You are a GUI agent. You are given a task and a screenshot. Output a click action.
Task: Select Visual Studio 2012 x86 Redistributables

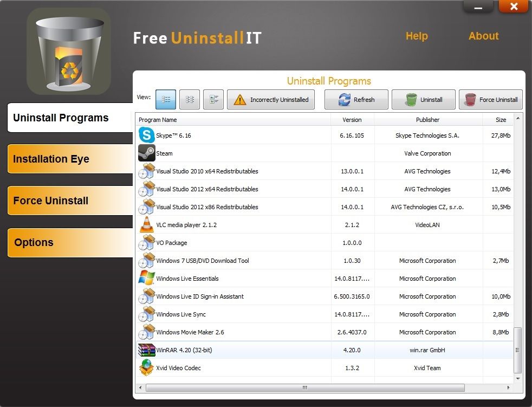coord(207,207)
